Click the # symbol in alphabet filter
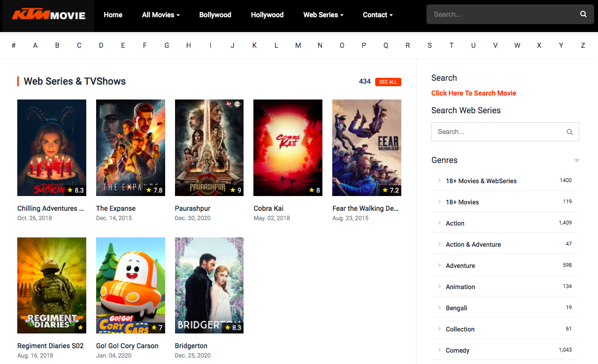Image resolution: width=598 pixels, height=364 pixels. [x=13, y=45]
